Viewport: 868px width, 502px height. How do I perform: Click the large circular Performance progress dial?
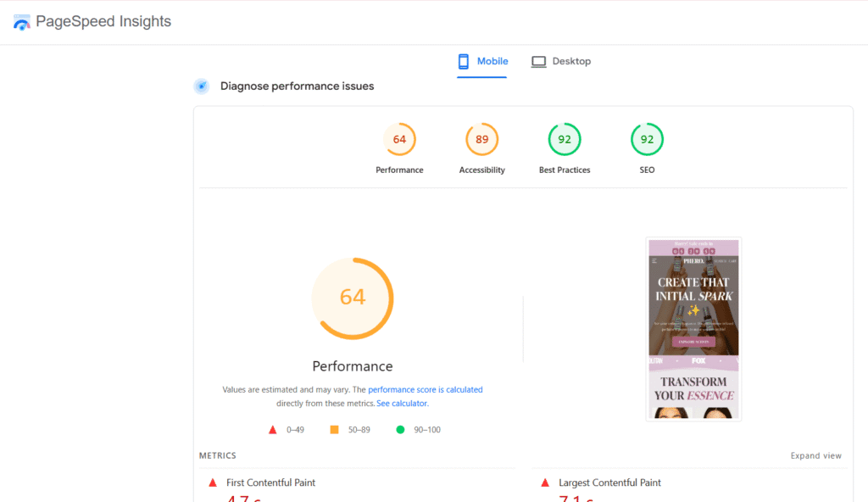pos(353,298)
